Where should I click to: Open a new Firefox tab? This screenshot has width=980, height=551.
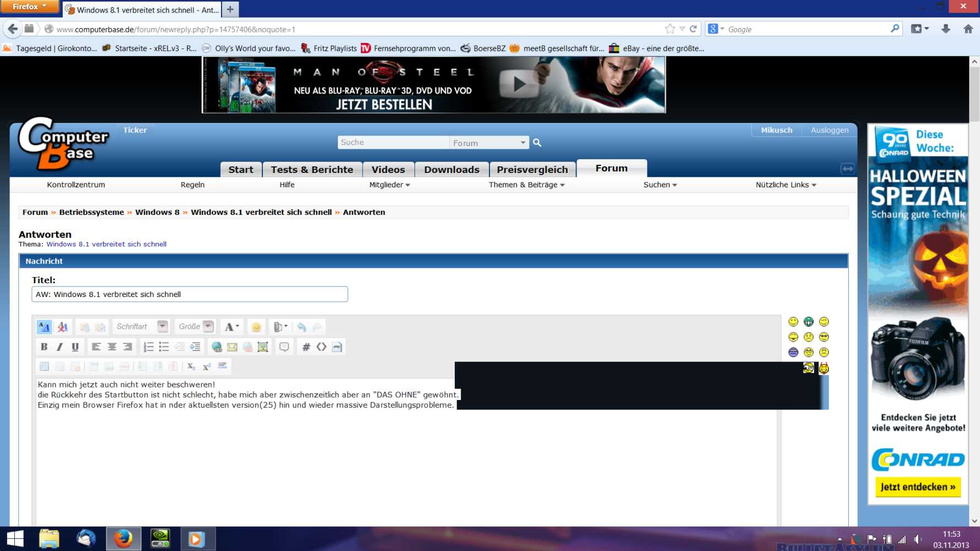pyautogui.click(x=230, y=9)
